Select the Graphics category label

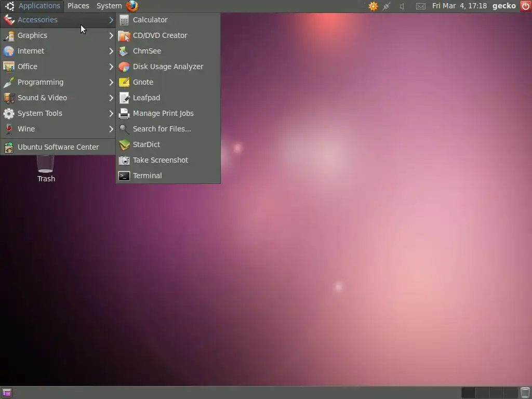coord(32,35)
